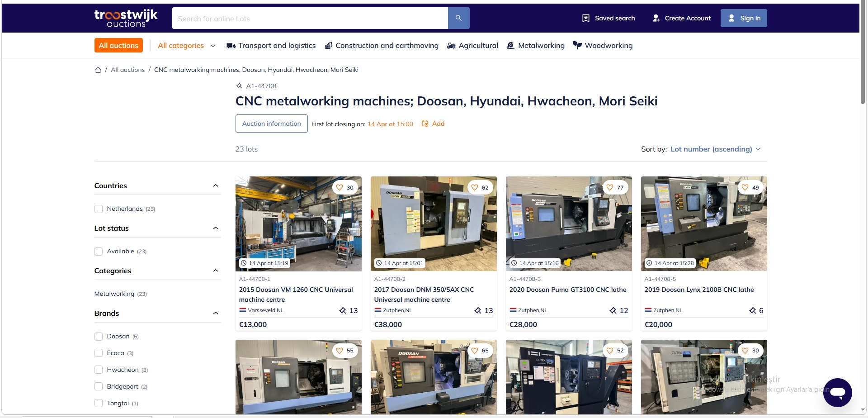The image size is (868, 418).
Task: Collapse the Brands filter section
Action: 216,313
